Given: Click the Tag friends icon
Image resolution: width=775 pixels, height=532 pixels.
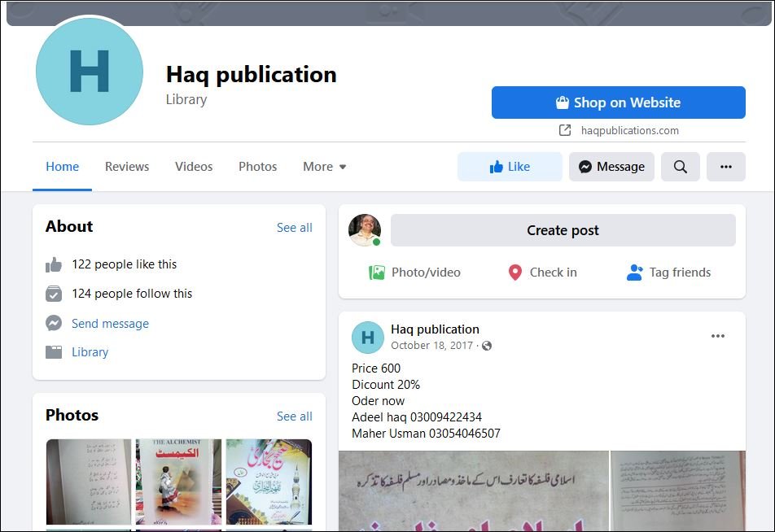Looking at the screenshot, I should [635, 273].
